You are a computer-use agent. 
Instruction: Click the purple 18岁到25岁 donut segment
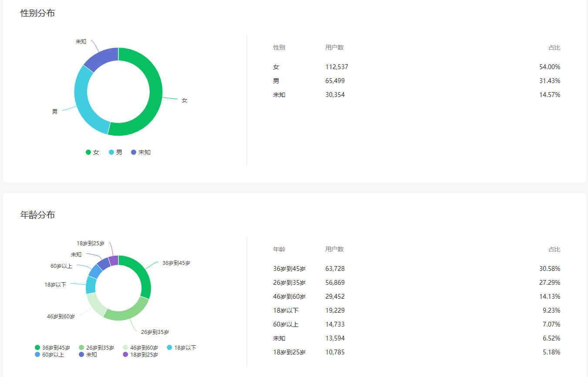[114, 260]
